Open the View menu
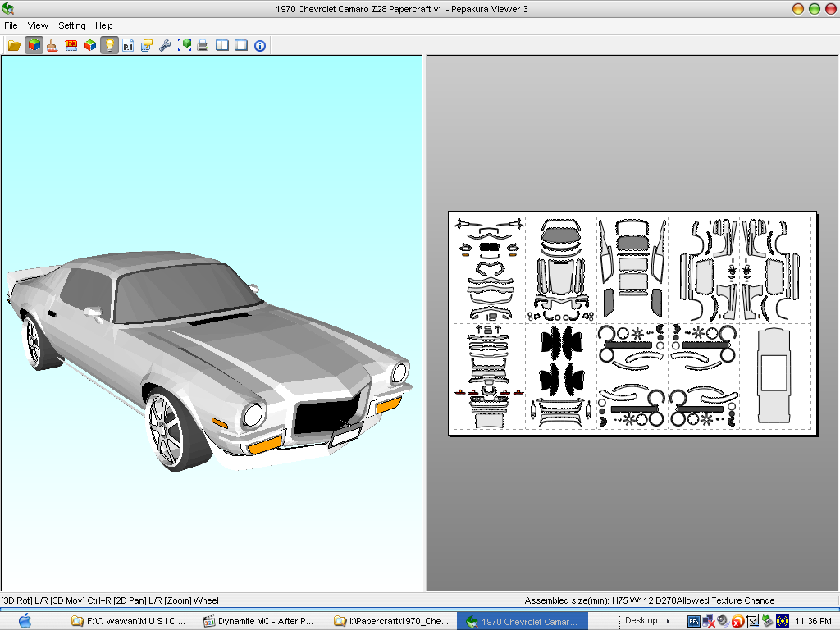 (x=38, y=25)
